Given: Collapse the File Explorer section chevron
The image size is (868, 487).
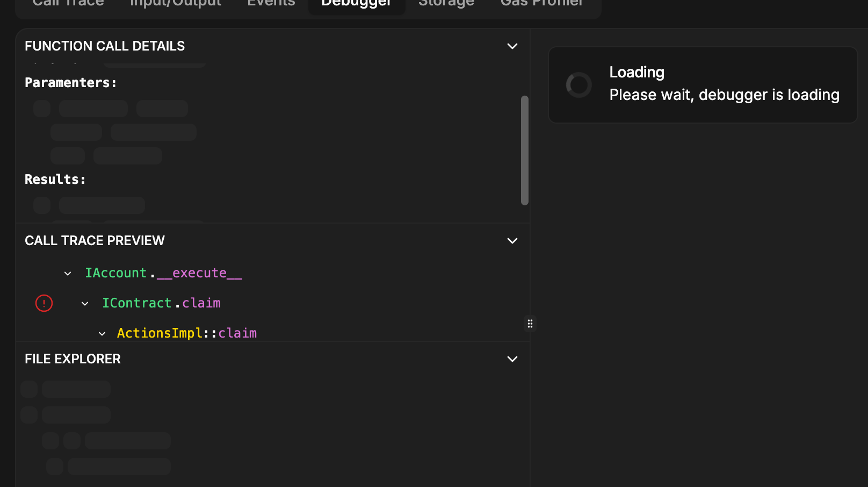Looking at the screenshot, I should tap(512, 359).
